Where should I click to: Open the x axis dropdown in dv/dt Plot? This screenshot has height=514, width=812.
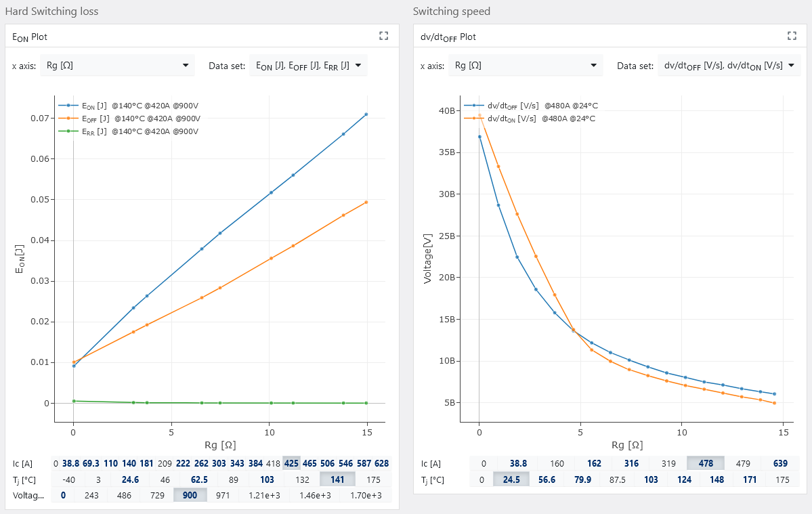point(525,66)
